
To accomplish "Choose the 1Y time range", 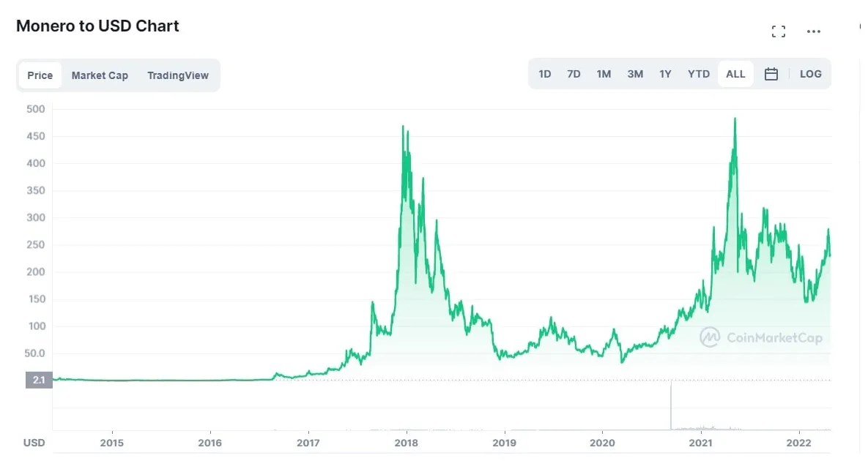I will [x=665, y=73].
